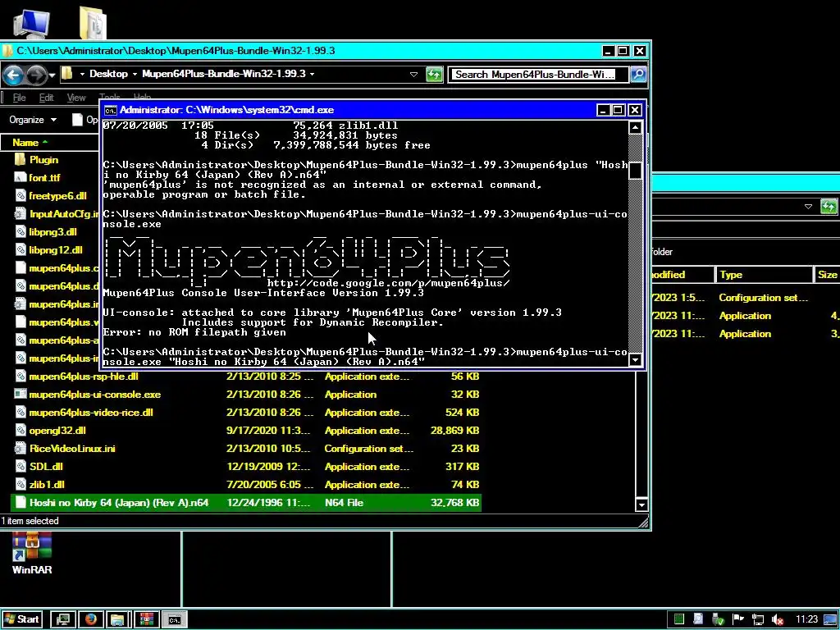Click the 28,869 KB size cell for opengl32.dll
This screenshot has width=840, height=630.
(x=454, y=431)
